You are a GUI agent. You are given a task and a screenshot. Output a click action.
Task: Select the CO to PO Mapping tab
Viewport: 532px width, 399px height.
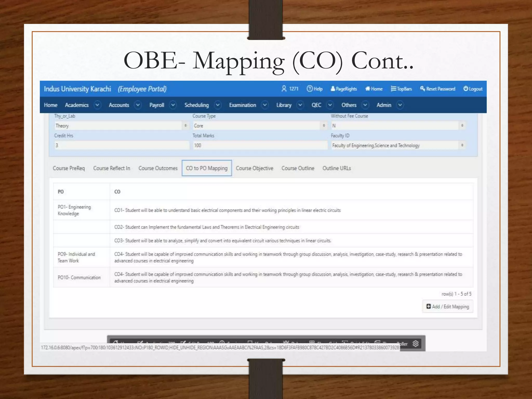(207, 168)
